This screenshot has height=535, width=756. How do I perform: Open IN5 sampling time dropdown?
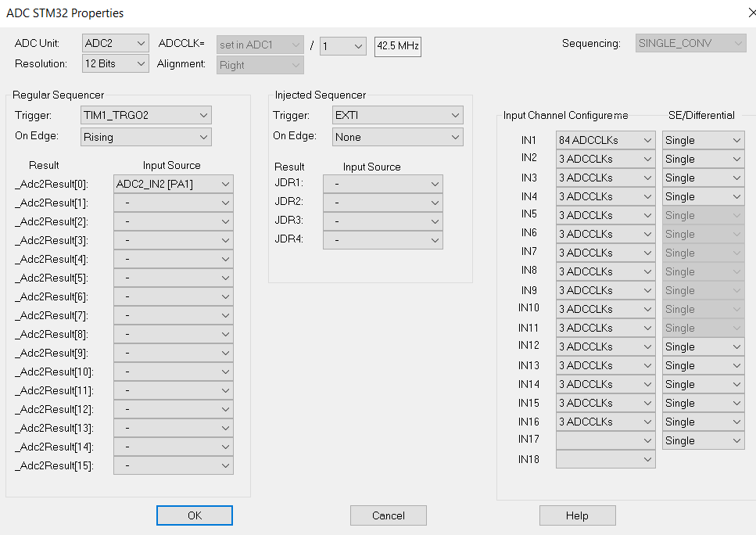click(x=606, y=216)
